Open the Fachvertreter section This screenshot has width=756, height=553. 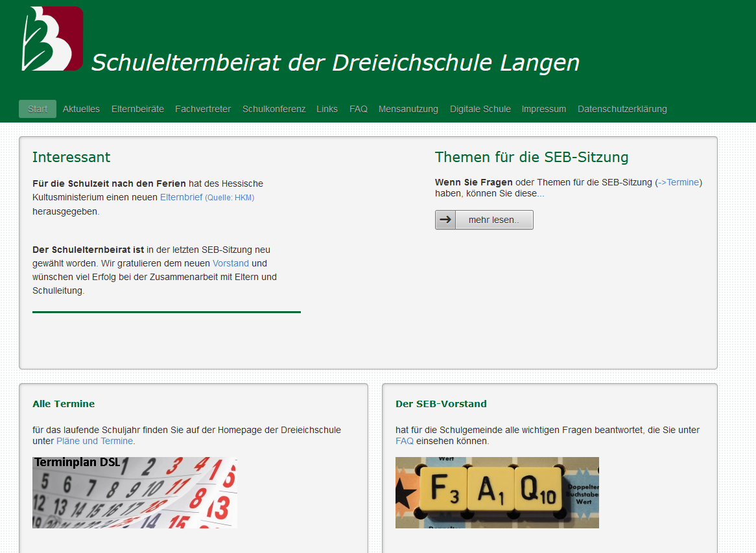tap(203, 109)
